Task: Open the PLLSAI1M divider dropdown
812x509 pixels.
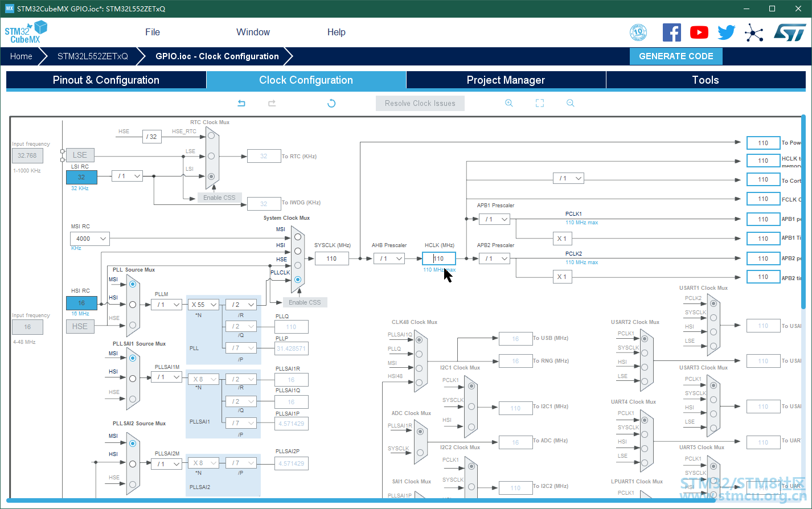Action: pyautogui.click(x=167, y=377)
